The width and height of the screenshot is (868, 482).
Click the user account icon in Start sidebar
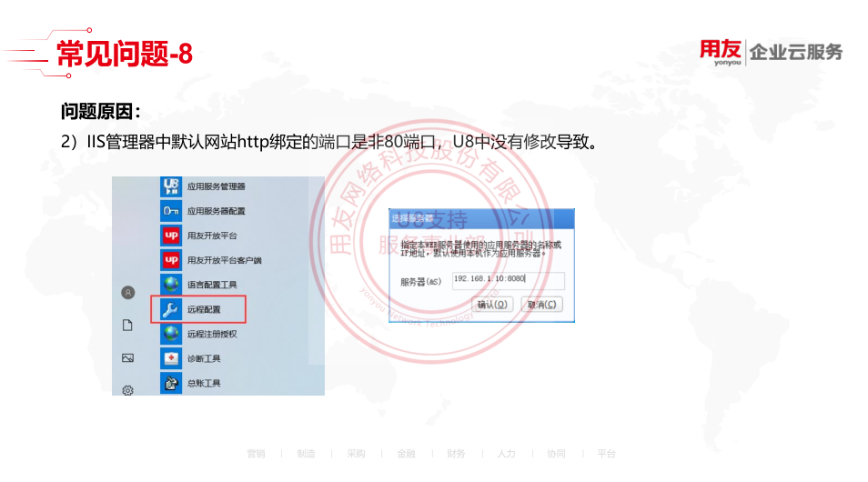pos(128,292)
